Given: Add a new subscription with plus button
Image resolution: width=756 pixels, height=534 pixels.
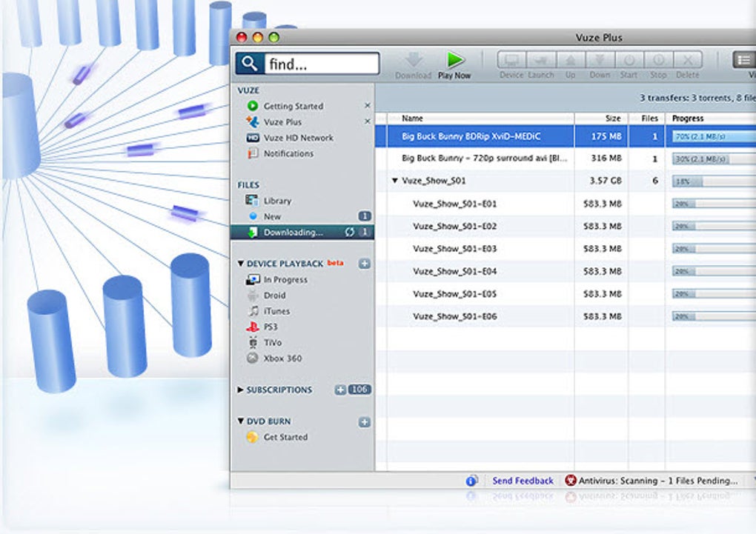Looking at the screenshot, I should [340, 390].
